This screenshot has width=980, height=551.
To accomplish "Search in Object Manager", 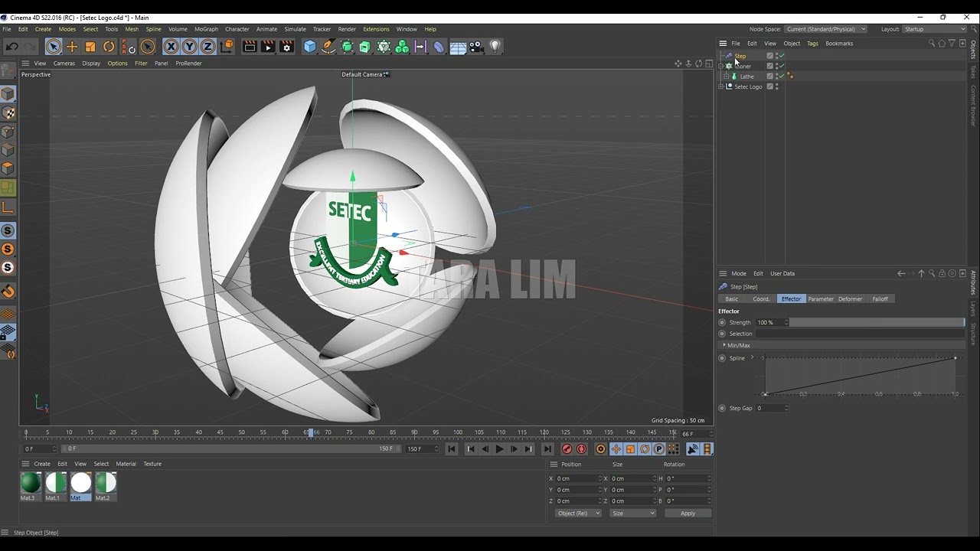I will point(932,44).
